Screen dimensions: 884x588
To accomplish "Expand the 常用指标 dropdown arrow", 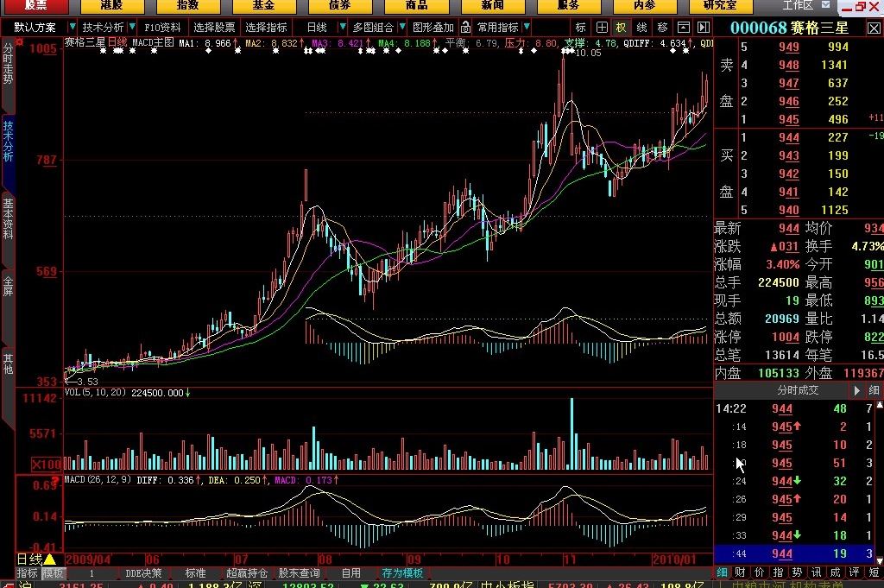I will point(527,27).
